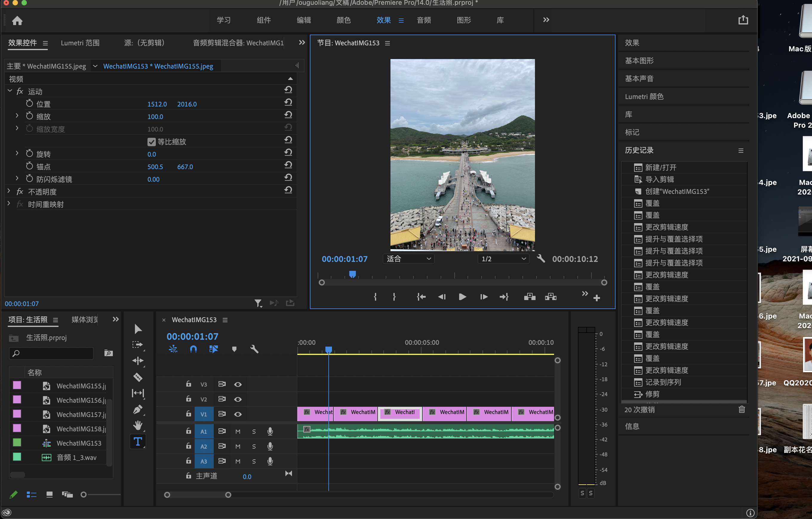This screenshot has height=519, width=812.
Task: Switch to the 编辑 workspace
Action: (304, 20)
